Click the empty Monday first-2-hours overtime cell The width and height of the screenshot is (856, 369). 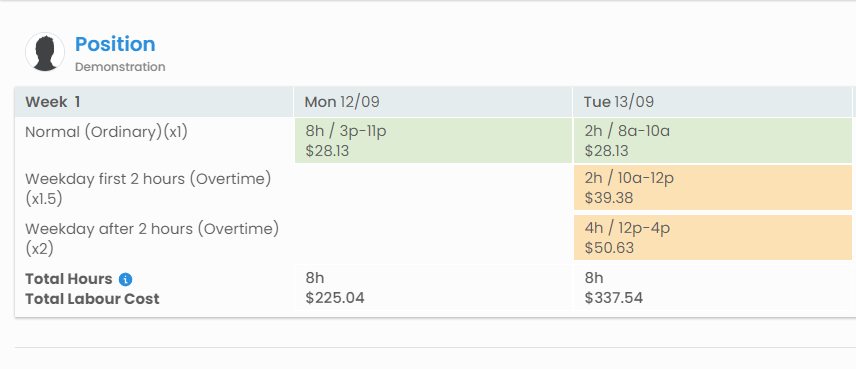[433, 188]
